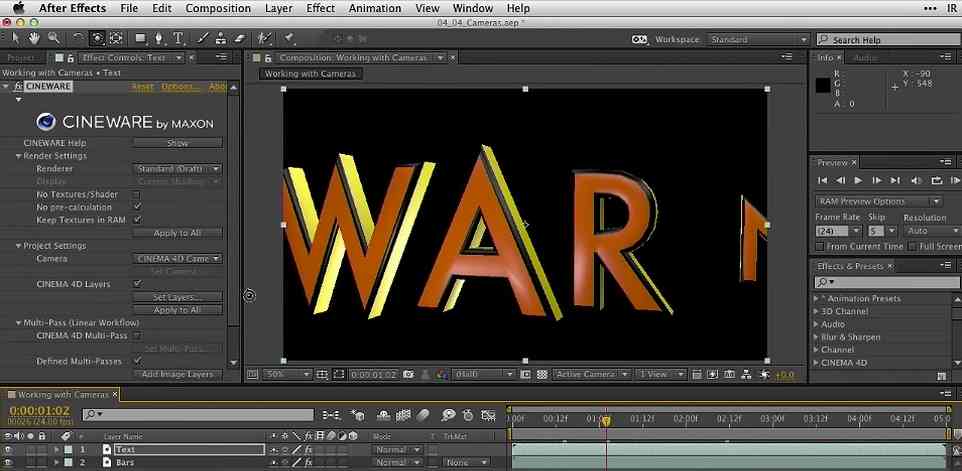
Task: Select the Hand tool
Action: tap(34, 39)
